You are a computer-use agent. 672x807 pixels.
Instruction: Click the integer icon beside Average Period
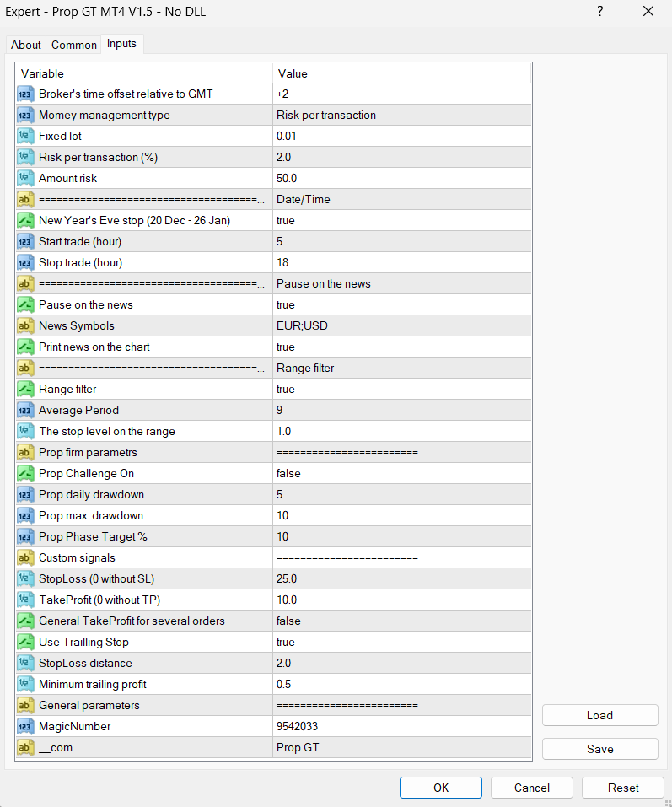[x=25, y=411]
